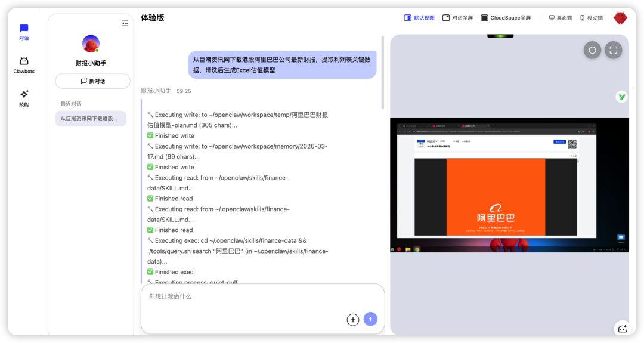The width and height of the screenshot is (644, 343).
Task: Click the QR code in remote browser page
Action: point(572,144)
